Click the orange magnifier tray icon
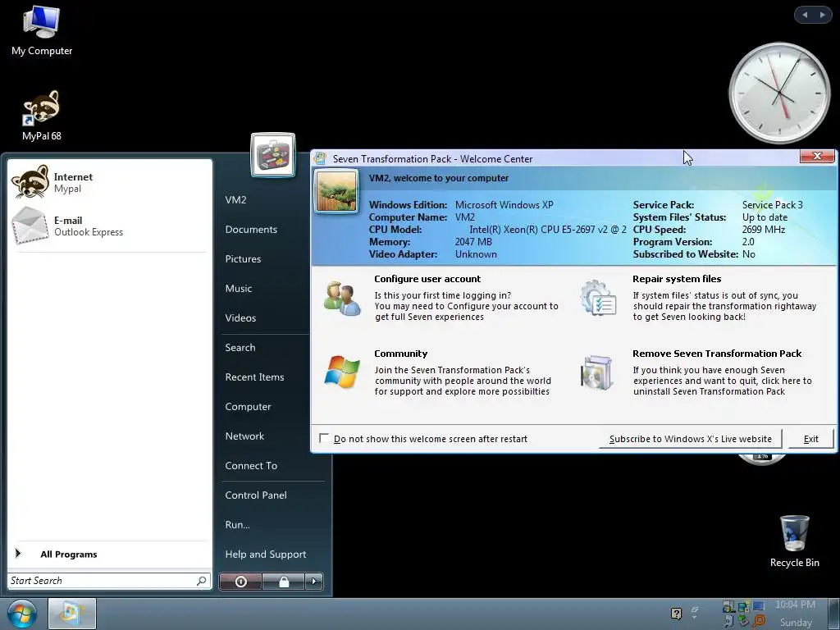The image size is (840, 630). pyautogui.click(x=759, y=621)
